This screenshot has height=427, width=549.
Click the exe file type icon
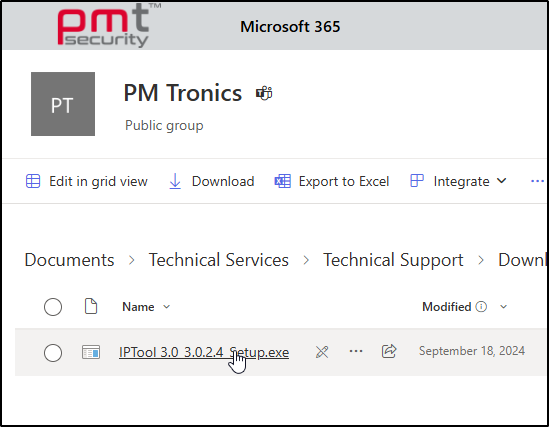(x=91, y=352)
